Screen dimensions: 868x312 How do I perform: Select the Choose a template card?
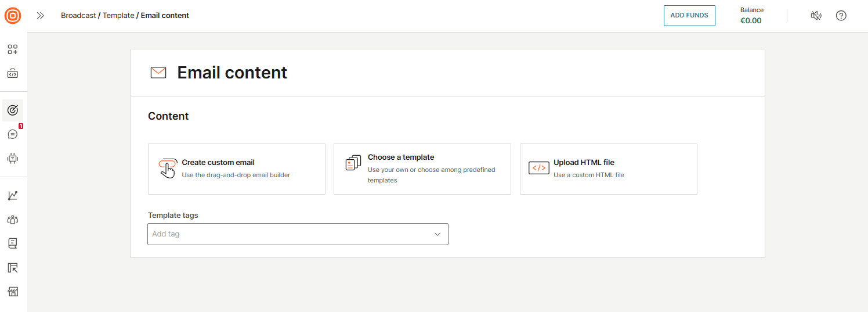pyautogui.click(x=422, y=168)
